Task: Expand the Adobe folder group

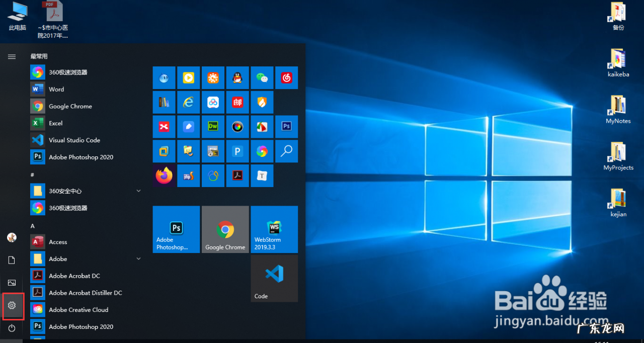Action: click(138, 259)
